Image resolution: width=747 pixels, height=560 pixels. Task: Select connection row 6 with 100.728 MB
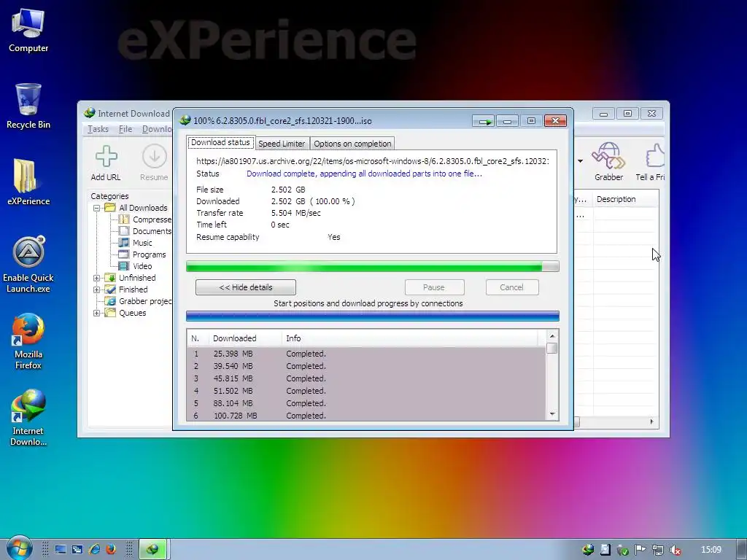pos(367,415)
